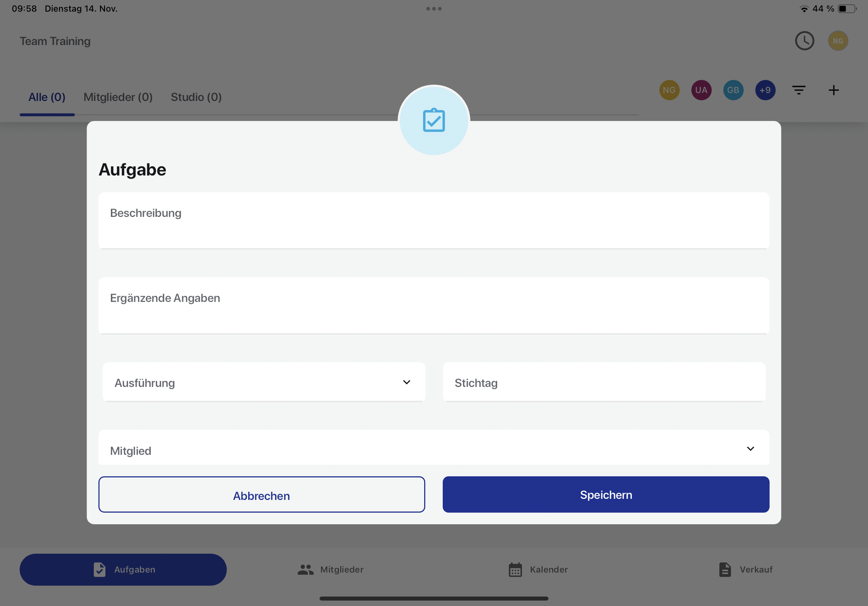Image resolution: width=868 pixels, height=606 pixels.
Task: Open the clock history icon
Action: pyautogui.click(x=804, y=41)
